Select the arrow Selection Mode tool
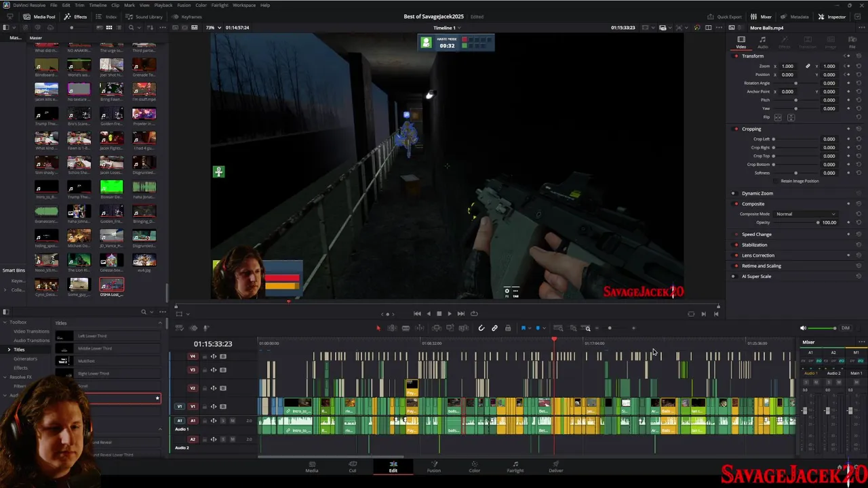The height and width of the screenshot is (488, 868). tap(378, 328)
